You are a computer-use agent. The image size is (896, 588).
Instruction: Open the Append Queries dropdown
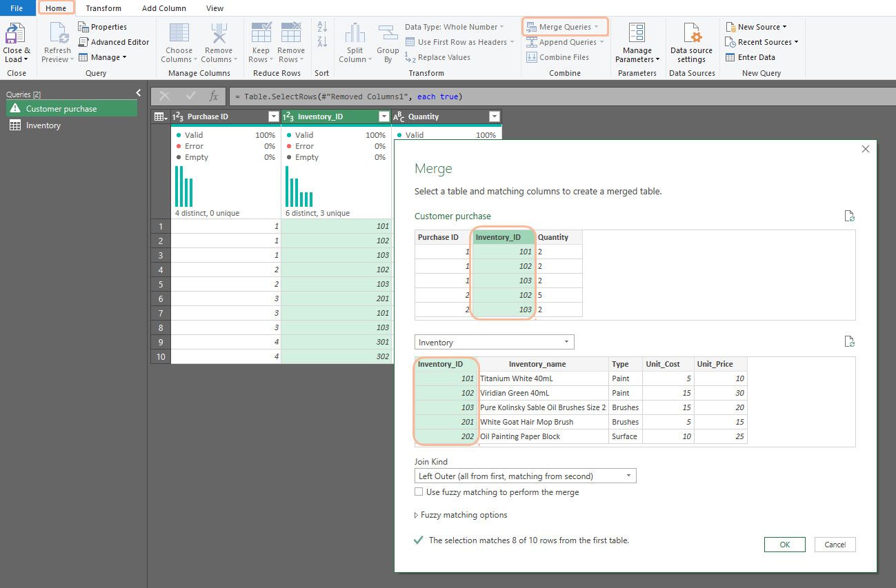(x=601, y=42)
